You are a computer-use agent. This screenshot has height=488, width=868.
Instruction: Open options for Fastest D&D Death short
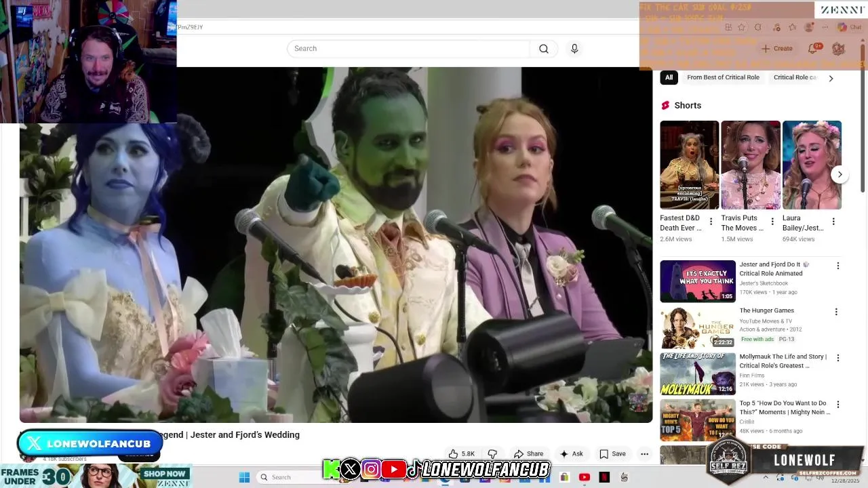(711, 222)
